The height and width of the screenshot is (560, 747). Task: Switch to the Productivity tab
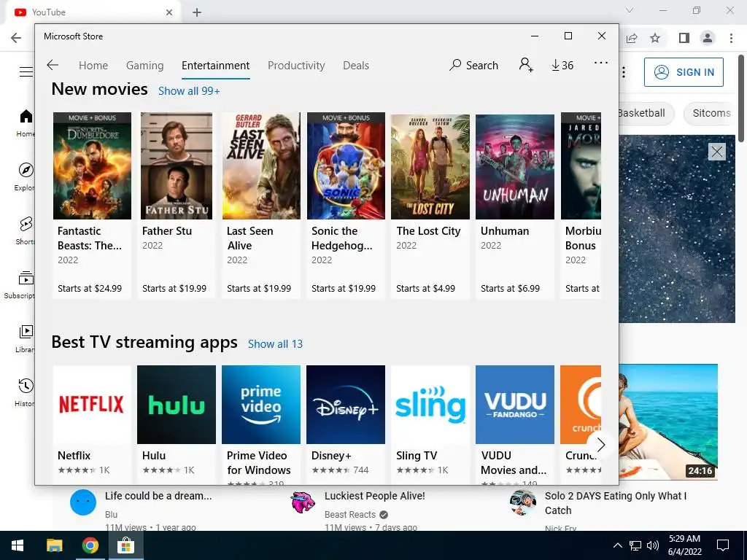296,65
